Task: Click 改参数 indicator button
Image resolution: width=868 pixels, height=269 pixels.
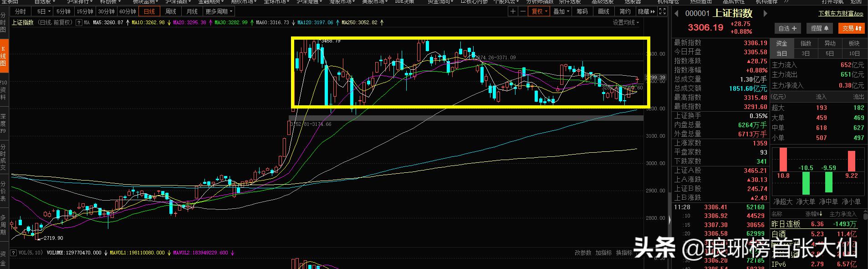Action: coord(583,252)
